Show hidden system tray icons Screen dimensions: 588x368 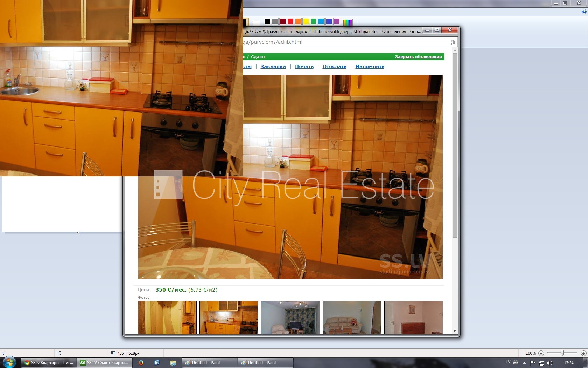[524, 363]
